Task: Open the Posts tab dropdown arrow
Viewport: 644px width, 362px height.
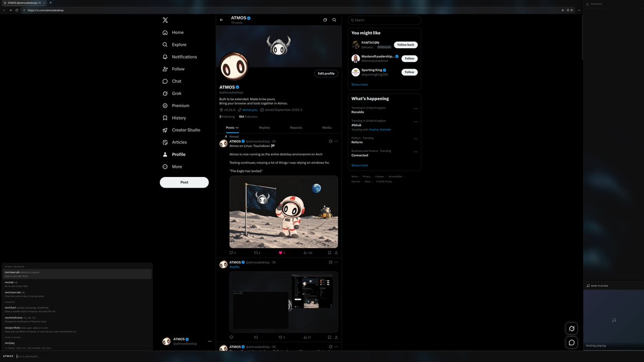Action: pyautogui.click(x=237, y=128)
